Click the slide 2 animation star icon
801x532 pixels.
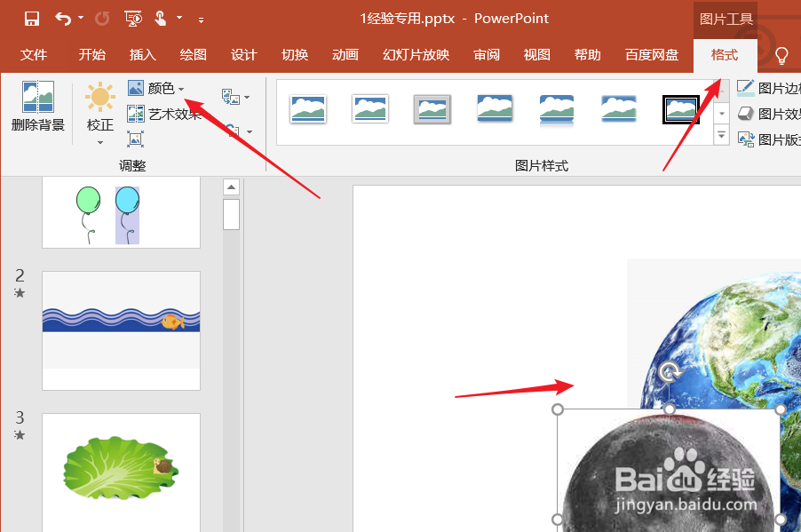[x=20, y=293]
